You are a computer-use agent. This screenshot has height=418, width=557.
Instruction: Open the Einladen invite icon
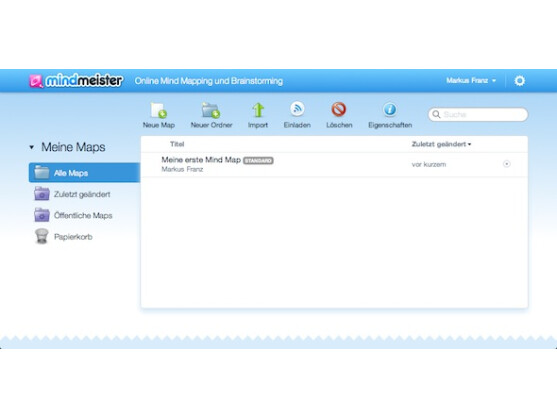[x=297, y=109]
